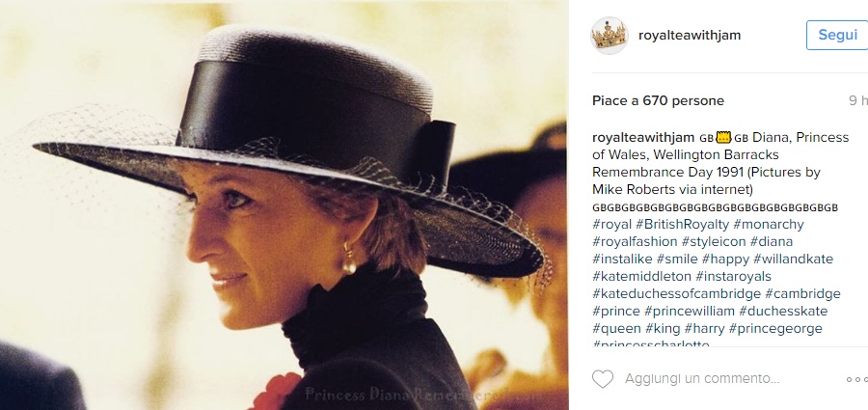Screen dimensions: 868x410
Task: Open the three-dot more options menu
Action: point(855,379)
